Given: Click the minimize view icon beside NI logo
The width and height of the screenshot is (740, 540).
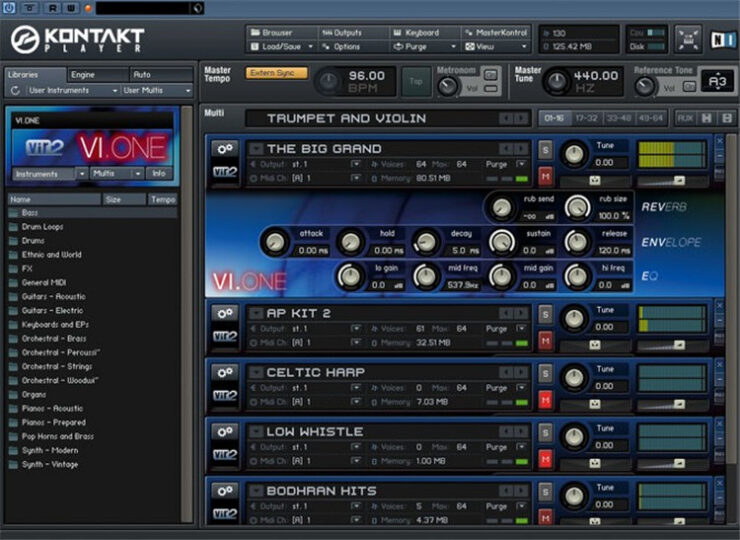Looking at the screenshot, I should click(x=688, y=39).
